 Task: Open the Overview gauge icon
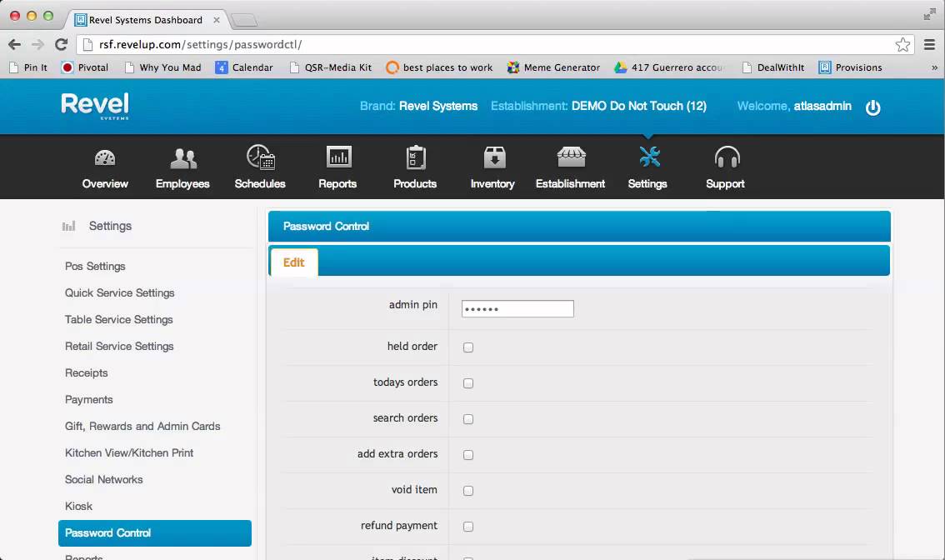click(x=105, y=158)
